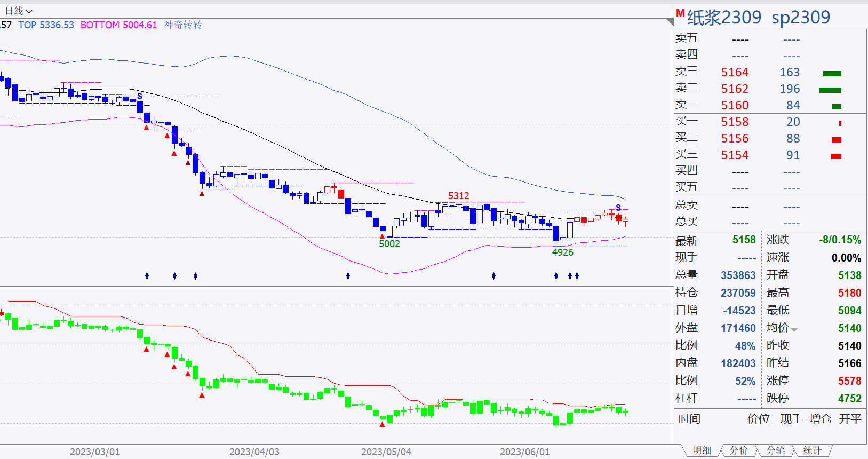The width and height of the screenshot is (868, 459).
Task: Click the 神奇转转 indicator label
Action: click(183, 25)
